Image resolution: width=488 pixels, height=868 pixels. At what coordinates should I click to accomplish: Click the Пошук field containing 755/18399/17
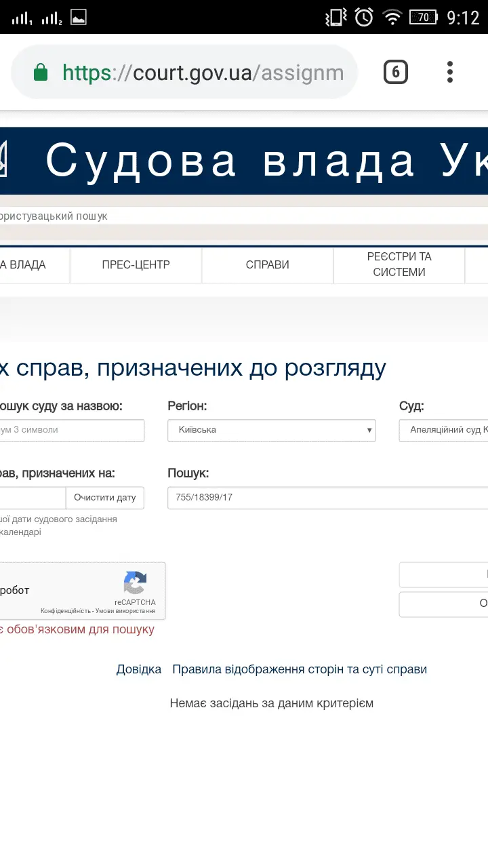click(x=325, y=498)
